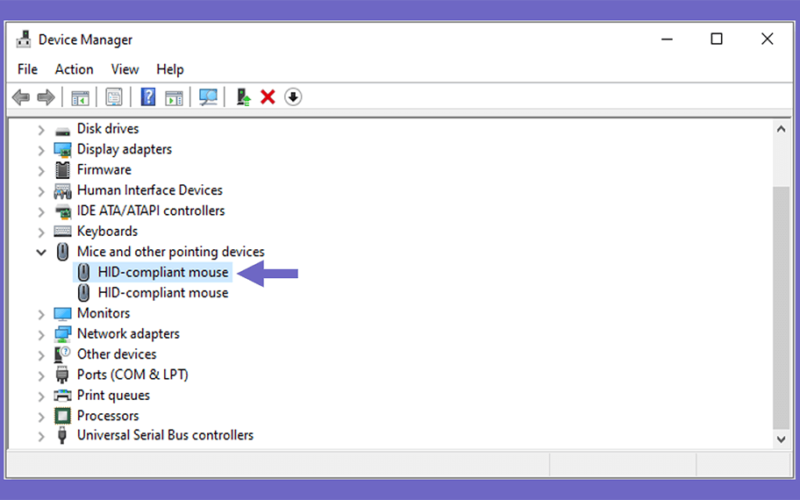Screen dimensions: 800x500
Task: Click the Other devices category icon
Action: 63,354
